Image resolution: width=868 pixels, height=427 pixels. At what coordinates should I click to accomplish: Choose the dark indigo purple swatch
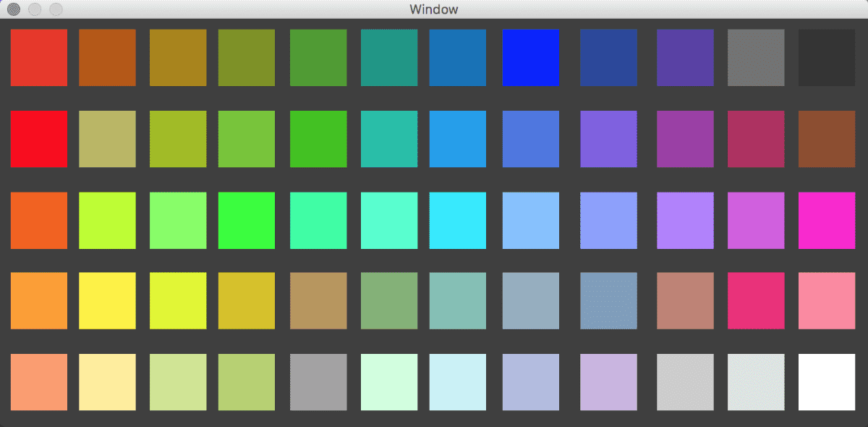pos(685,58)
